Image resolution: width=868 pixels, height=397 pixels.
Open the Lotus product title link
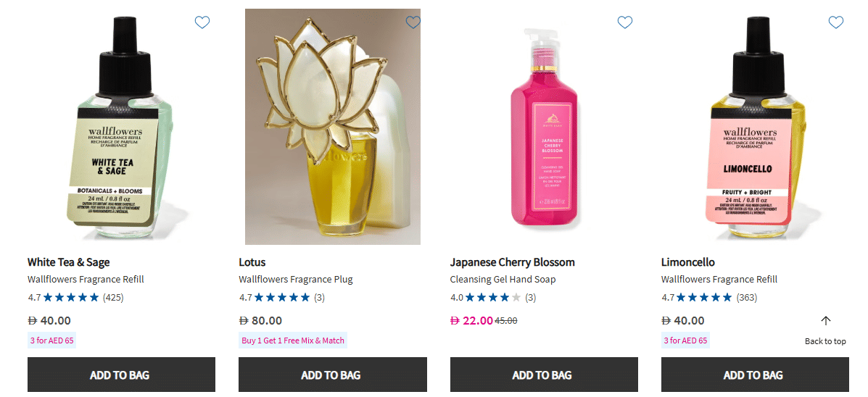click(252, 262)
